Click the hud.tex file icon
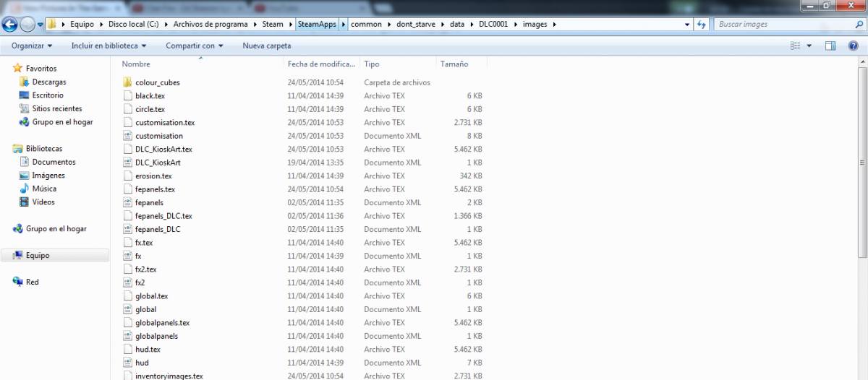Screen dimensions: 868x380 point(128,349)
